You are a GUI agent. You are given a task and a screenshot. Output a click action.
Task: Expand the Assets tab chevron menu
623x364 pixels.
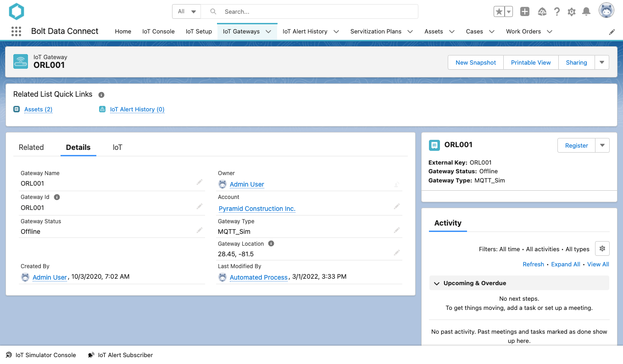tap(452, 32)
